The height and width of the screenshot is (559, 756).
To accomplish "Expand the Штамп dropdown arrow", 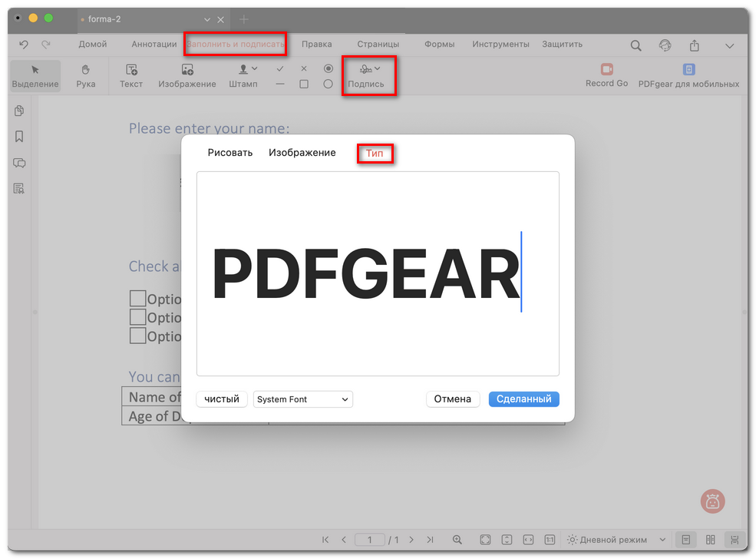I will pos(255,68).
